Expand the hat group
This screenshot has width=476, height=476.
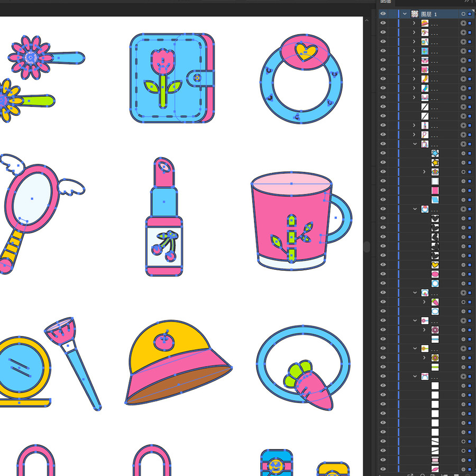pyautogui.click(x=414, y=23)
